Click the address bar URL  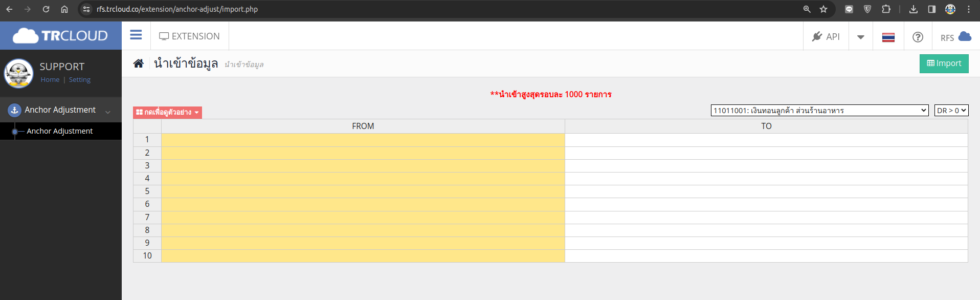pos(177,9)
